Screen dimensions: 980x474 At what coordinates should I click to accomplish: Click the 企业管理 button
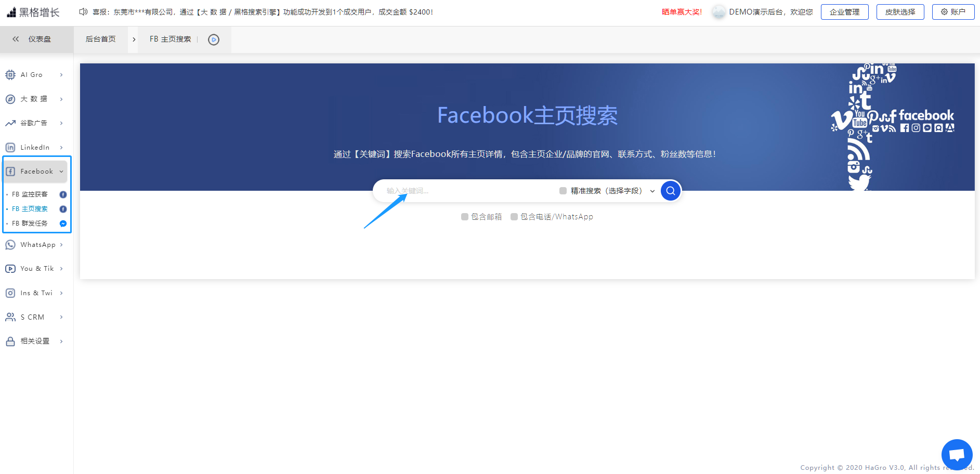click(x=844, y=12)
